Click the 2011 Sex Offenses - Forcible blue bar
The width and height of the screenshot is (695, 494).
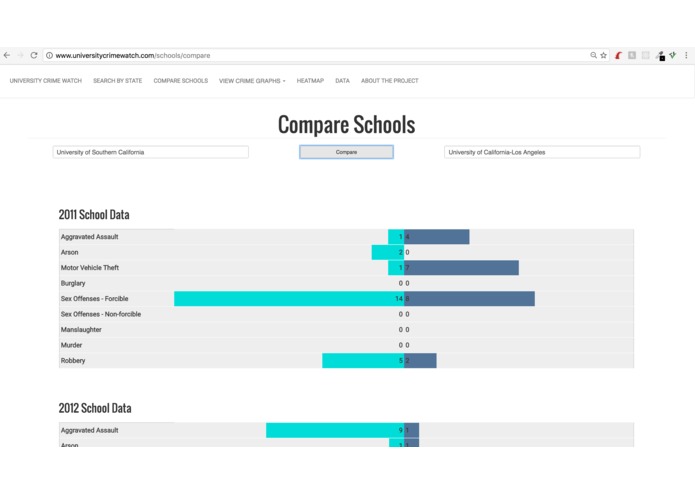pyautogui.click(x=469, y=299)
